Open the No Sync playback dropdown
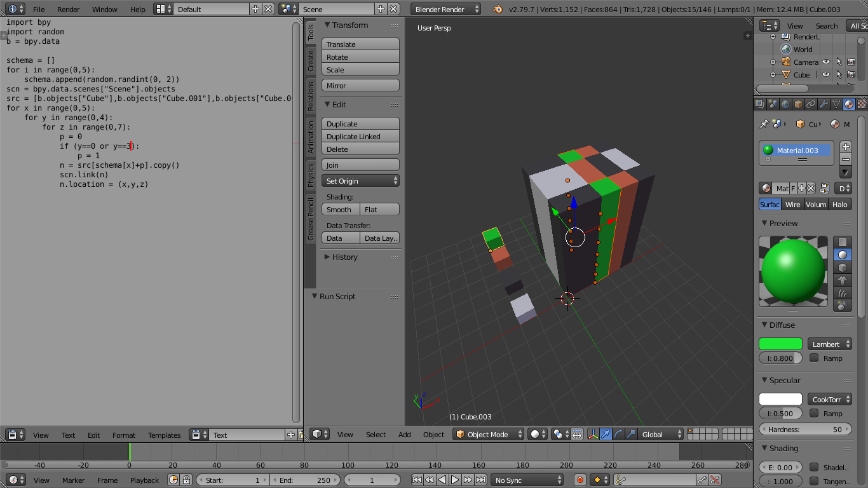 (x=527, y=480)
